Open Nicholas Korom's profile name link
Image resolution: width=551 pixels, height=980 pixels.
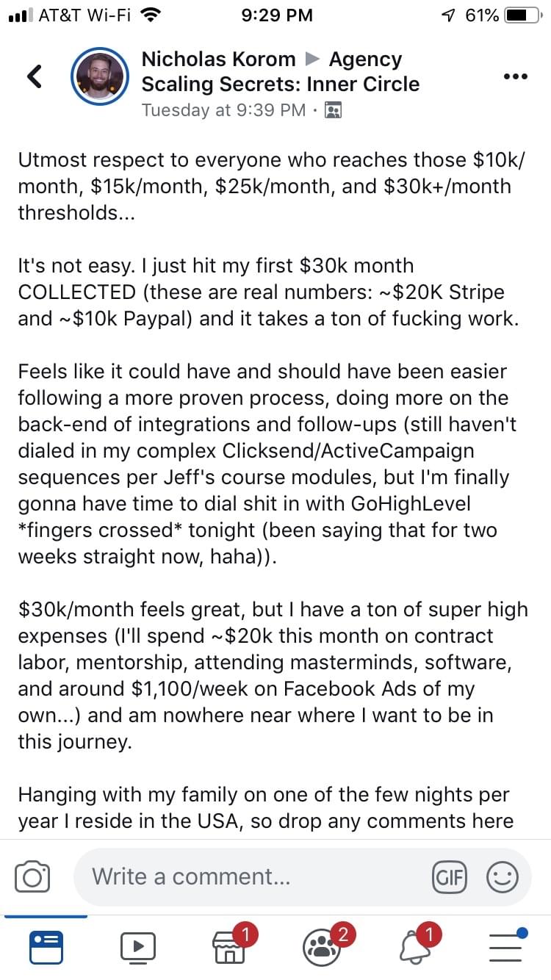pyautogui.click(x=218, y=59)
